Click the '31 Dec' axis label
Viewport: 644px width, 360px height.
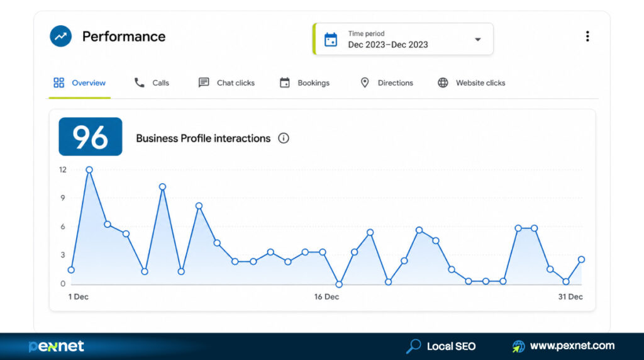pos(570,296)
